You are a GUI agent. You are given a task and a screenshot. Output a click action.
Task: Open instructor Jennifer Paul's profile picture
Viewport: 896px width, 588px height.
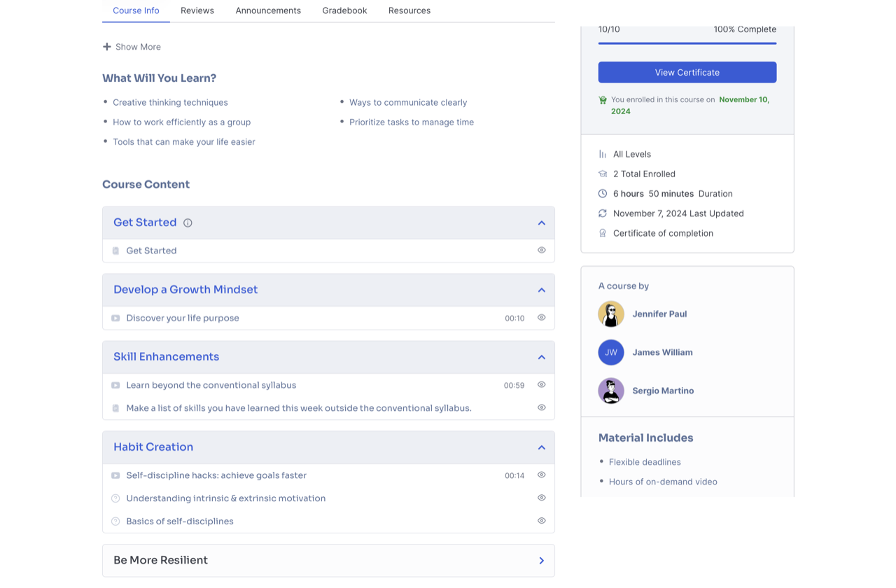point(610,314)
